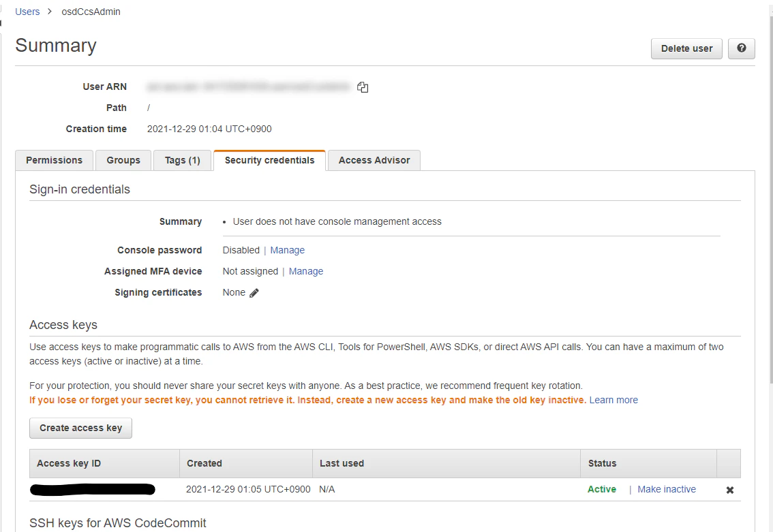
Task: Manage the assigned MFA device
Action: (306, 271)
